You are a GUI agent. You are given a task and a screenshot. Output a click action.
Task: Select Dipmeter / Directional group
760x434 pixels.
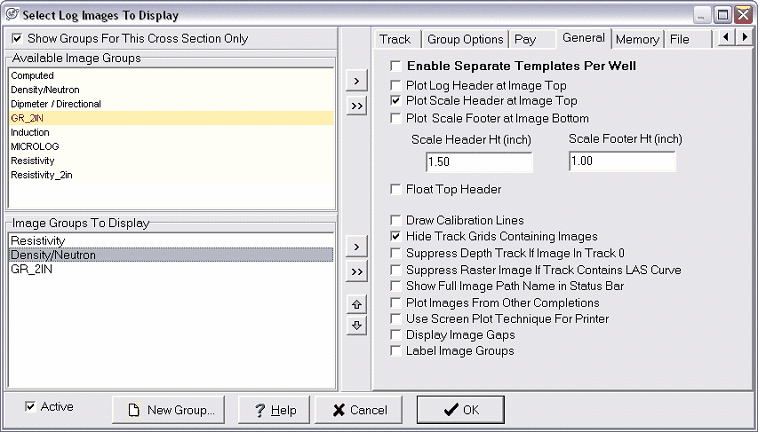click(x=171, y=104)
